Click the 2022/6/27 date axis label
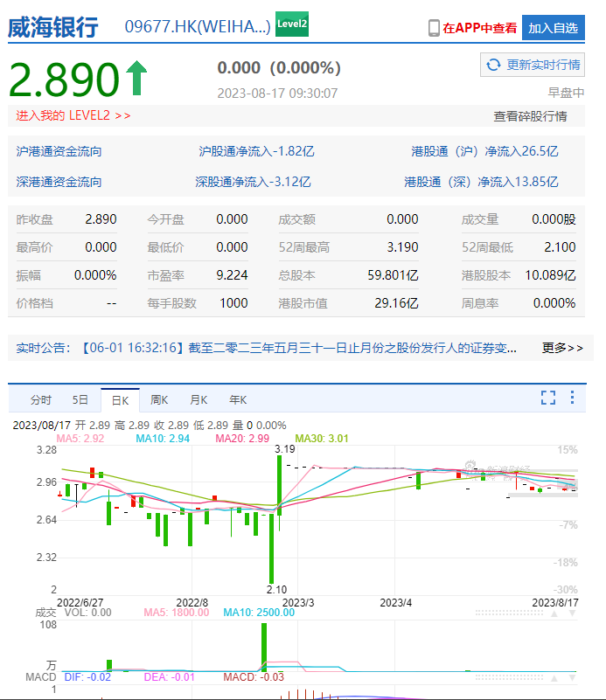 tap(80, 603)
